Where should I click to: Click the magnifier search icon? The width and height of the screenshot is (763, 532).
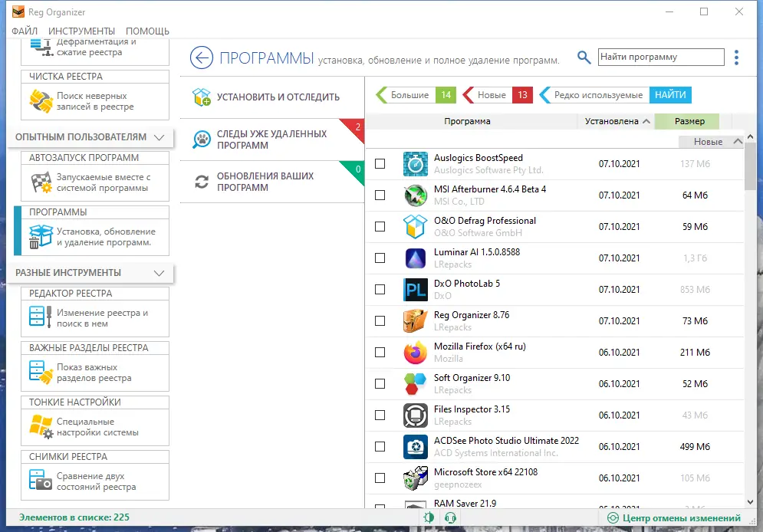point(584,57)
